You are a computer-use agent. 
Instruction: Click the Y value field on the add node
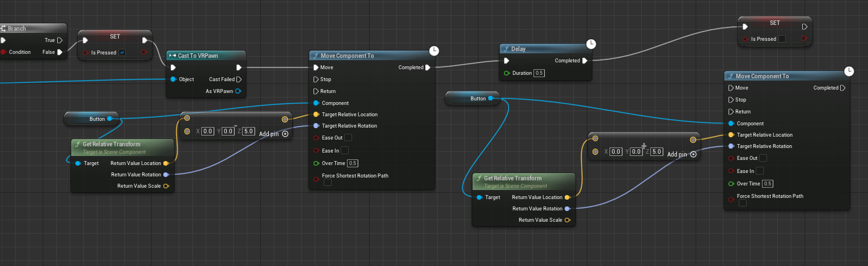[x=636, y=151]
